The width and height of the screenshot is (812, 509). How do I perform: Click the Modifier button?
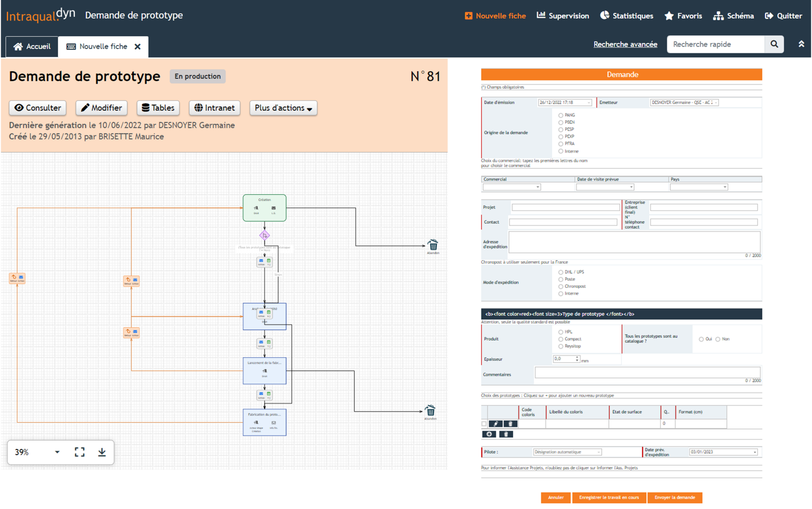point(101,108)
